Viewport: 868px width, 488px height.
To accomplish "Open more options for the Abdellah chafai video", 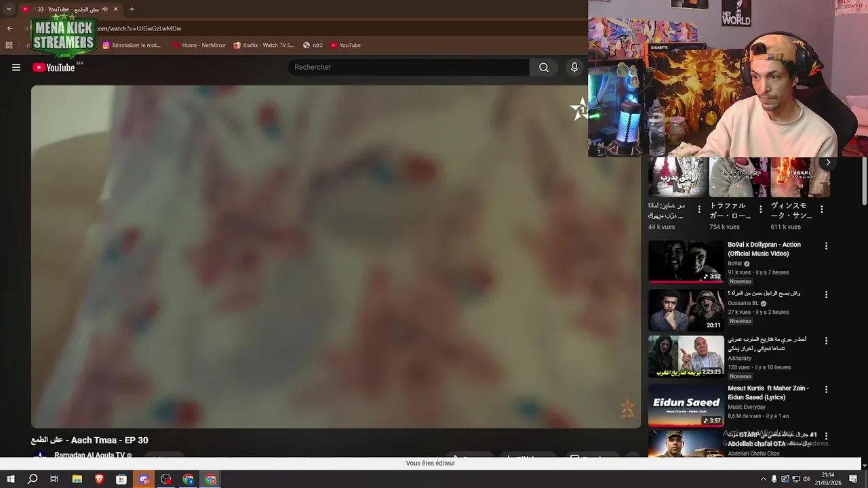I will 826,436.
